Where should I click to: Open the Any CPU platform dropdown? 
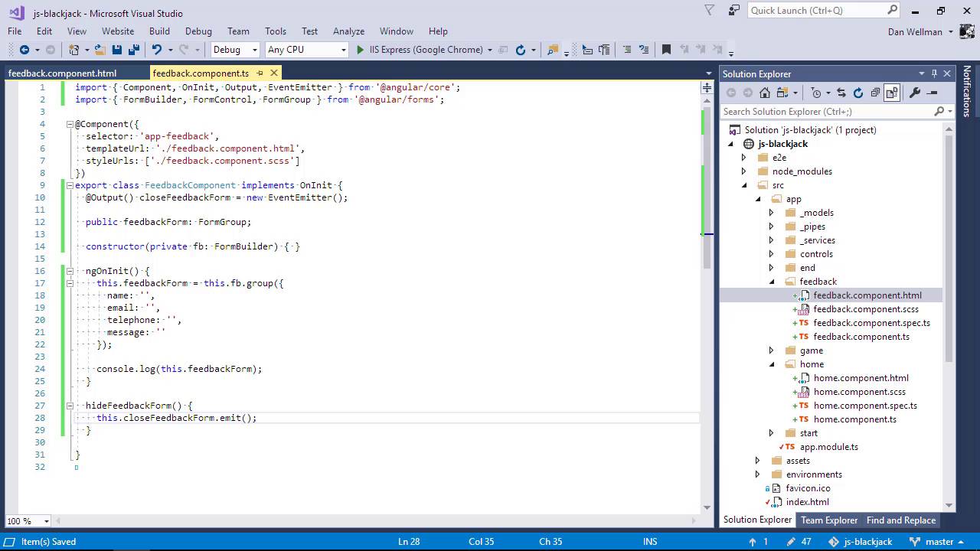coord(306,50)
